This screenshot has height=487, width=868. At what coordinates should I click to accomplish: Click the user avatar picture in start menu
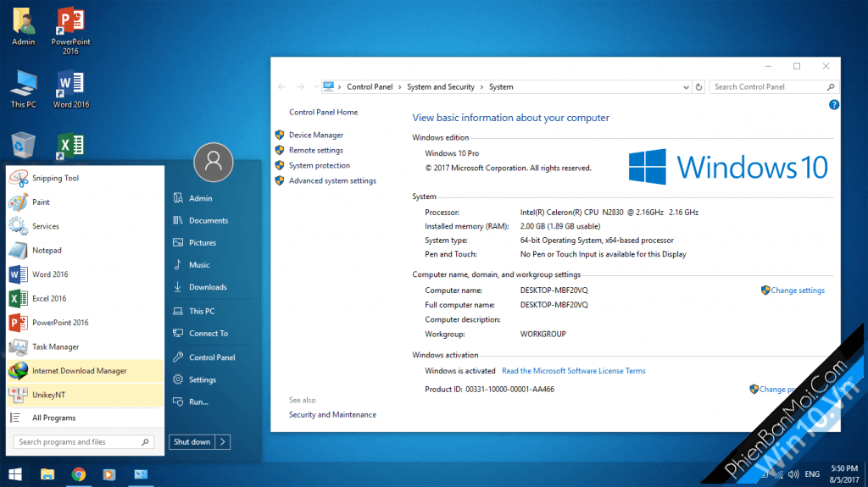coord(213,162)
